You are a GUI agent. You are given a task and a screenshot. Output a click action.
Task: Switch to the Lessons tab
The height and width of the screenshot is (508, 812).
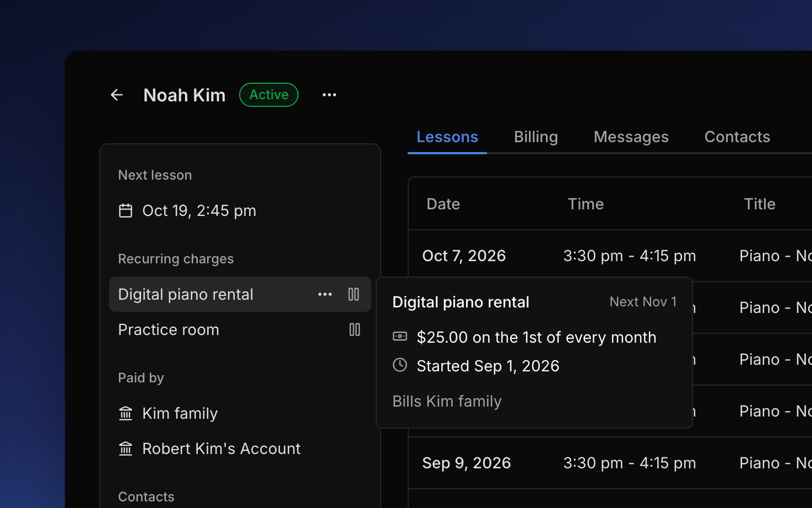point(447,137)
